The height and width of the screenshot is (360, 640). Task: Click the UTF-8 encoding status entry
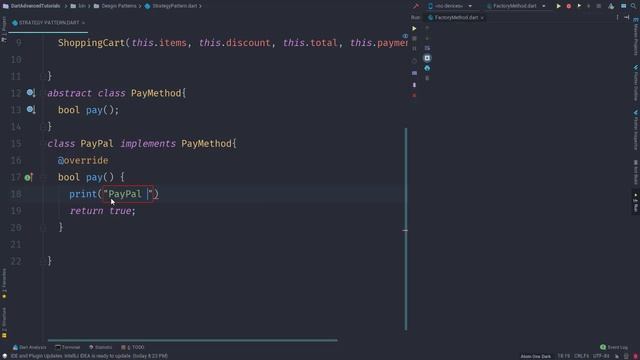[x=601, y=356]
